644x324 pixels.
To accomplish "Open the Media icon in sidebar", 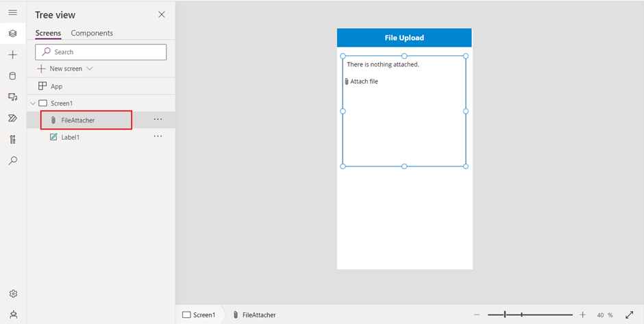I will tap(12, 97).
